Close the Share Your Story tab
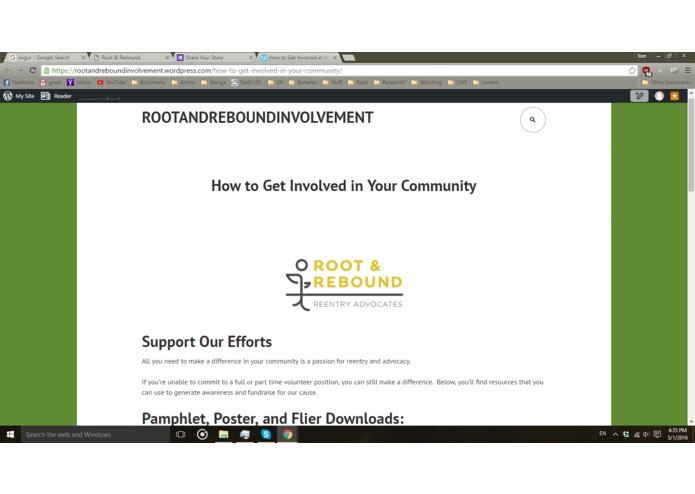Screen dimensions: 695x494 pos(251,58)
